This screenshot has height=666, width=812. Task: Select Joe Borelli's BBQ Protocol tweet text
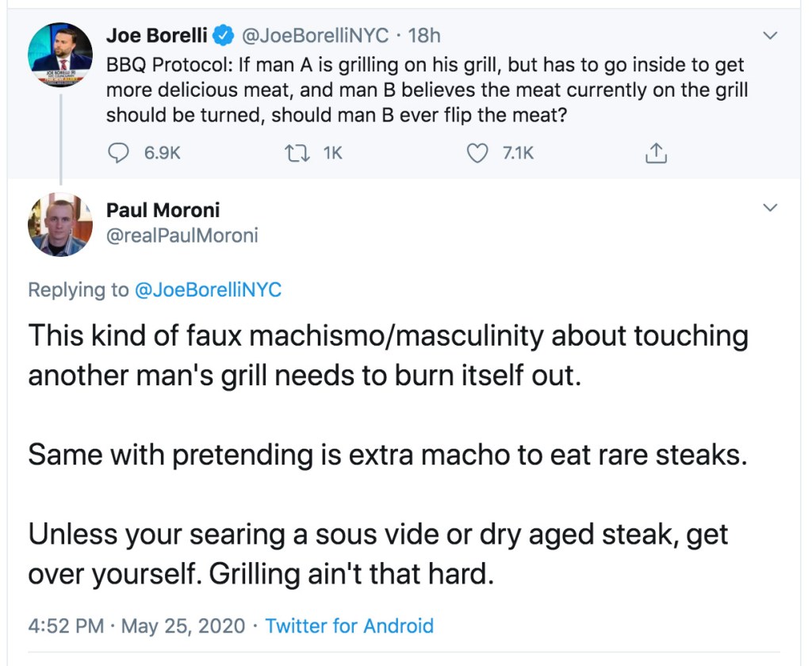(x=427, y=90)
